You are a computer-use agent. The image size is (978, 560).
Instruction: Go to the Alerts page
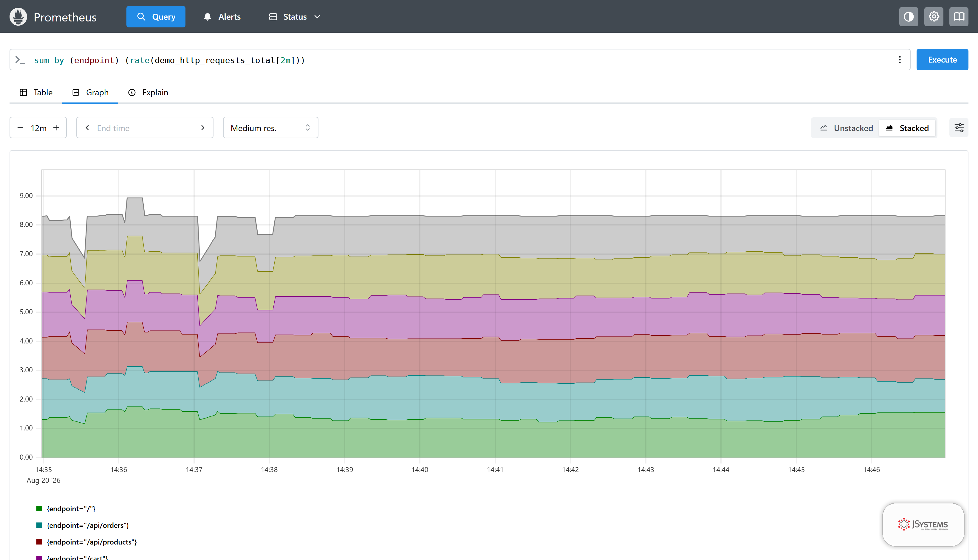222,17
